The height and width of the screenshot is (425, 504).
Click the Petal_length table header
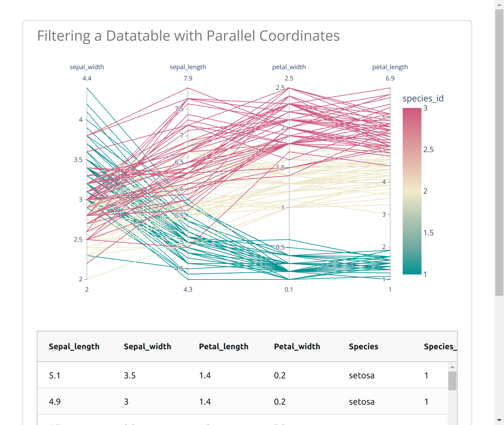tap(224, 346)
